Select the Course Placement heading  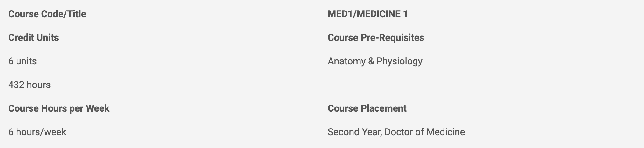click(x=367, y=108)
